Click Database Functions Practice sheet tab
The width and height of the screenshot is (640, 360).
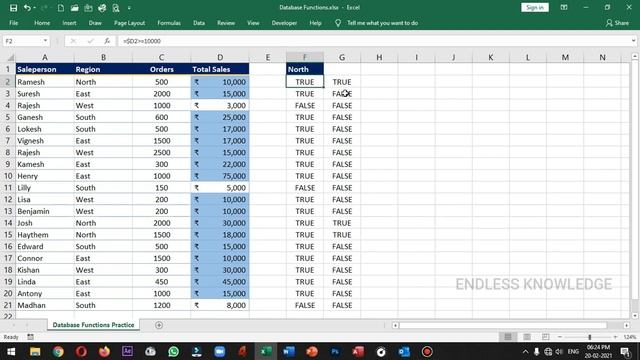tap(93, 325)
